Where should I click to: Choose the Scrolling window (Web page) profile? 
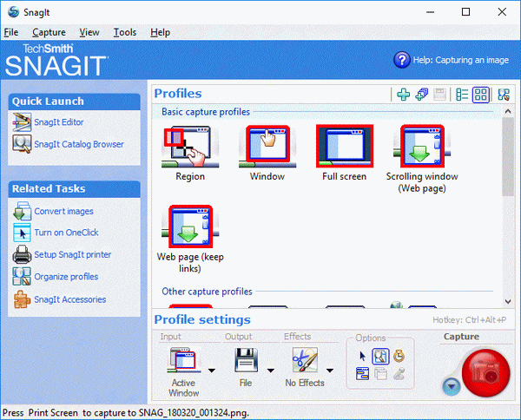pos(422,148)
